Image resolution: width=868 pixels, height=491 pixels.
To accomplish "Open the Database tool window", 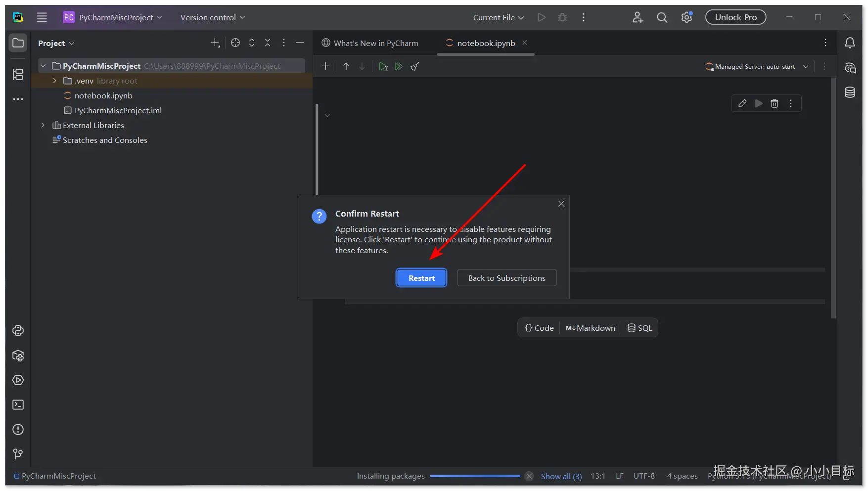I will 850,92.
